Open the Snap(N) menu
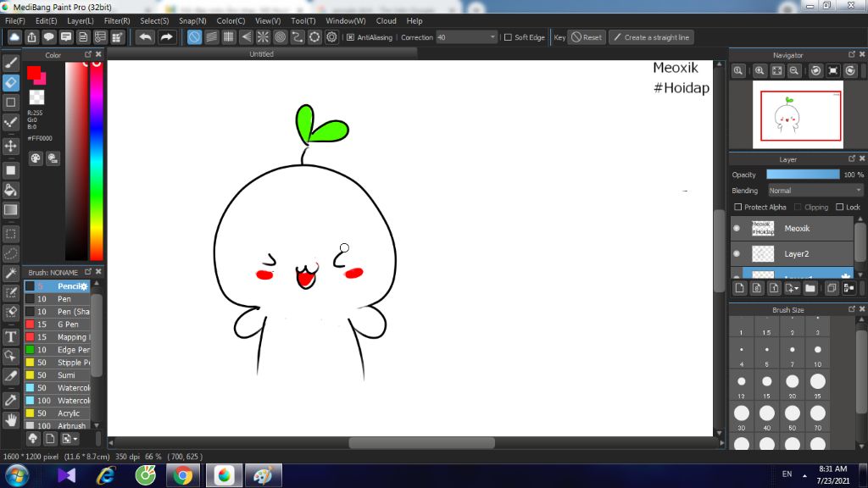Image resolution: width=868 pixels, height=488 pixels. [x=192, y=20]
